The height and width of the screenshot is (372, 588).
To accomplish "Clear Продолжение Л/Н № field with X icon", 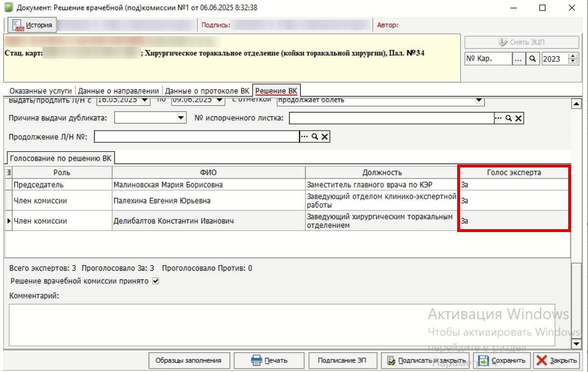I will [x=325, y=137].
